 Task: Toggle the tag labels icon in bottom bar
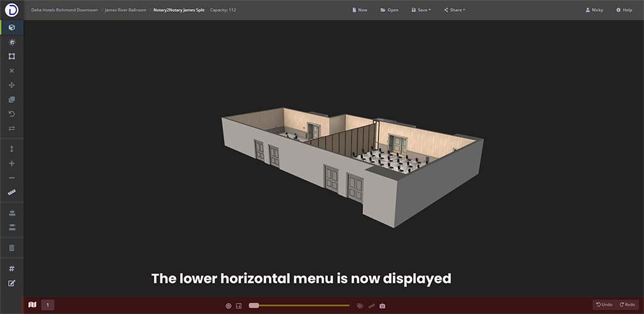click(x=360, y=305)
